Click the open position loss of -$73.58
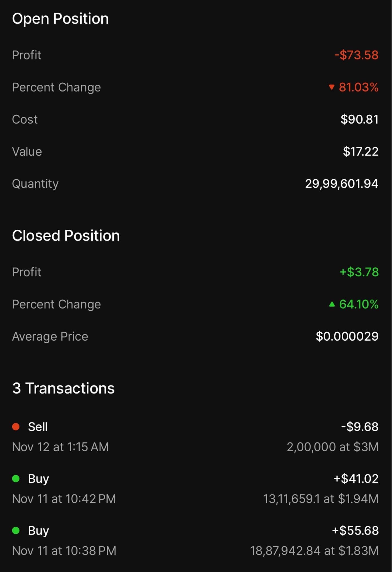392x572 pixels. point(356,55)
